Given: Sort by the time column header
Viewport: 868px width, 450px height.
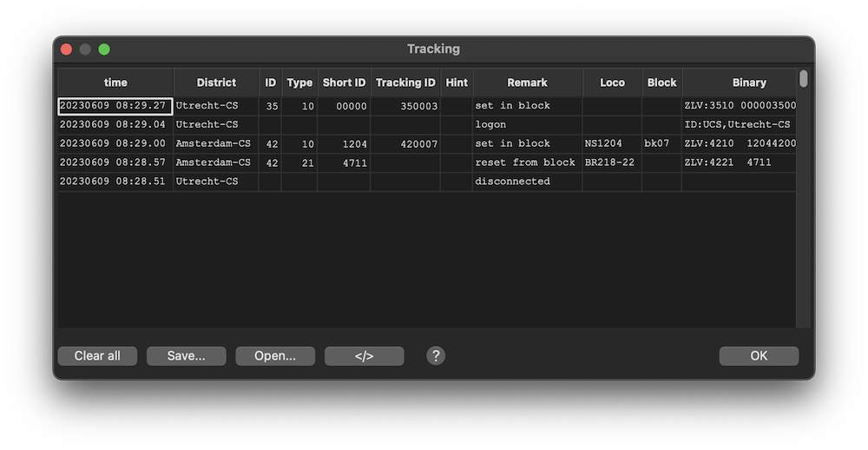Looking at the screenshot, I should point(115,83).
